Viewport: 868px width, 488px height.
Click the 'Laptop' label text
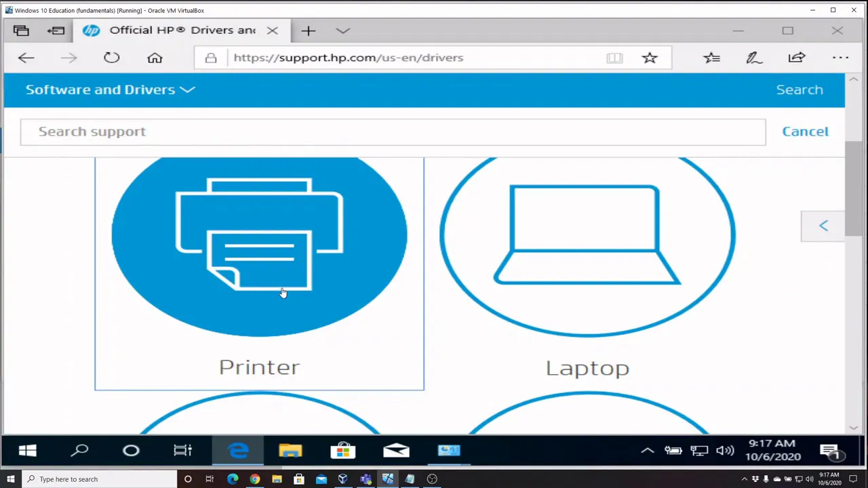(587, 367)
